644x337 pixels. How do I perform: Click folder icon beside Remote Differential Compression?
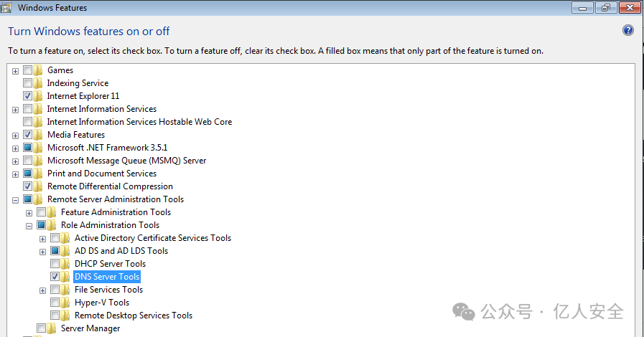(x=38, y=186)
